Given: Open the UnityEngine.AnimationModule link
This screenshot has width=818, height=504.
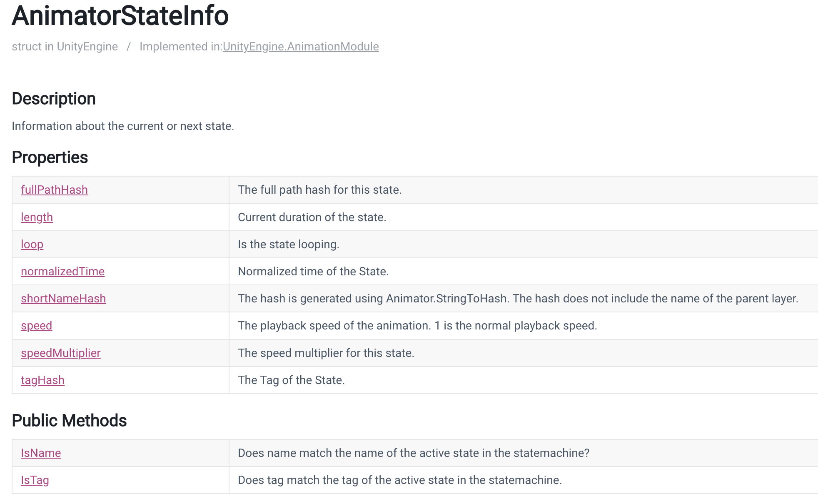Looking at the screenshot, I should click(301, 47).
